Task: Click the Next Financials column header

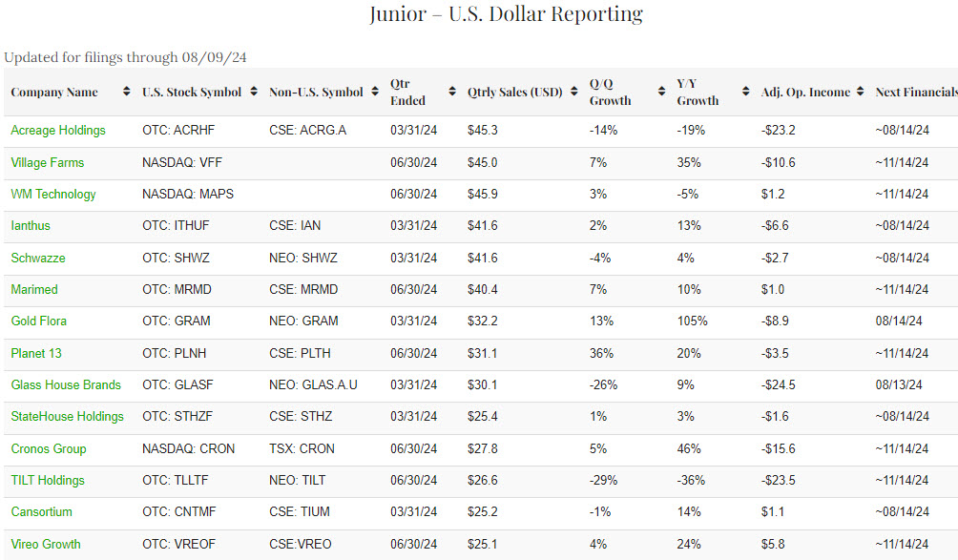Action: click(915, 93)
